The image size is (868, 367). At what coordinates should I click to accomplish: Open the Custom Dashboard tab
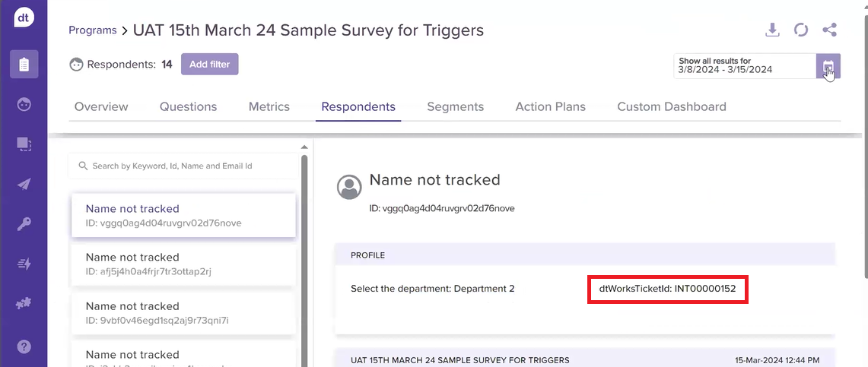click(x=671, y=107)
